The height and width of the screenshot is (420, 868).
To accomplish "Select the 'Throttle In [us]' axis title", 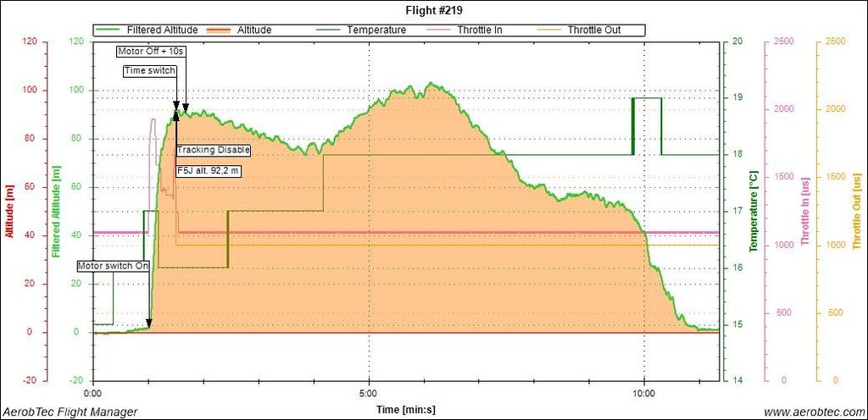I will tap(807, 210).
